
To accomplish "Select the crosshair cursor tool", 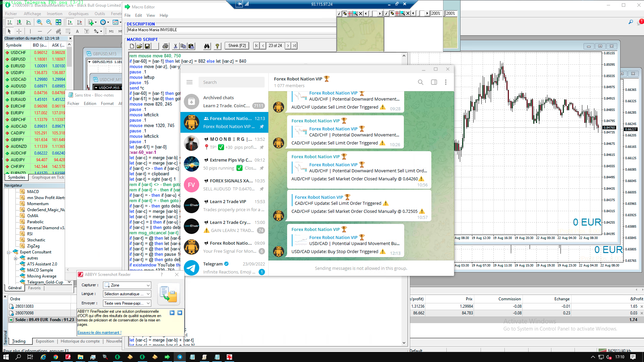I will 19,31.
